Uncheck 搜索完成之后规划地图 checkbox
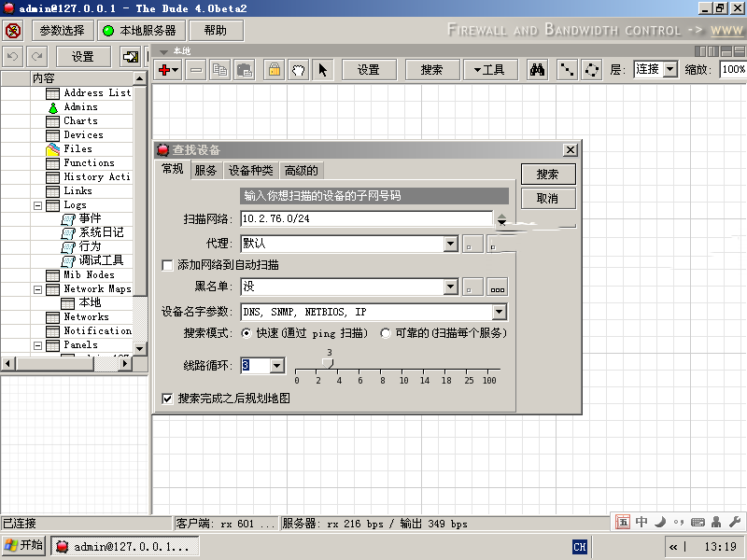Image resolution: width=747 pixels, height=560 pixels. coord(168,398)
